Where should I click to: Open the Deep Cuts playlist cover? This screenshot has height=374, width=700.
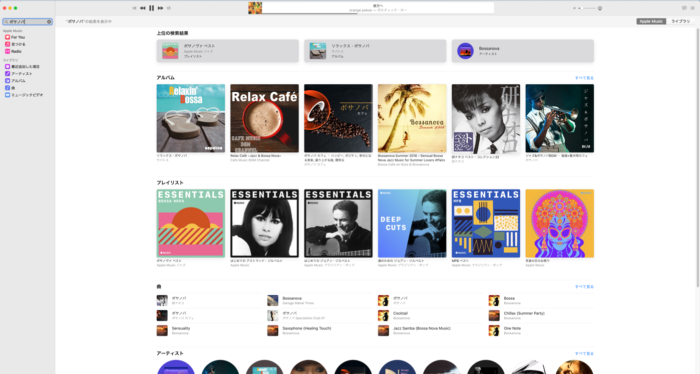click(x=412, y=223)
